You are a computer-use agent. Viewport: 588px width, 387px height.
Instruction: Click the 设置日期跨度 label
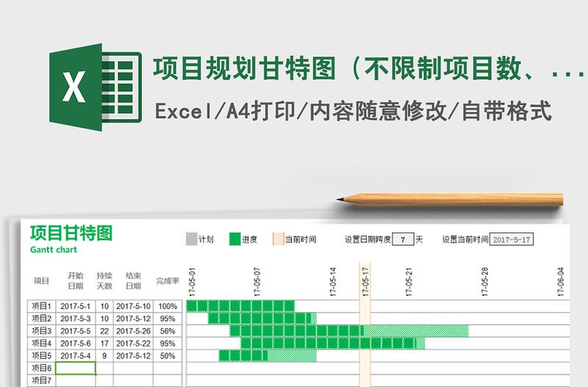pos(367,239)
